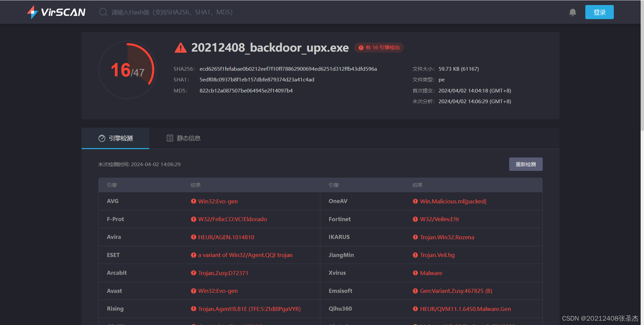Screen dimensions: 644x325
Task: Click the Avast engine name
Action: pos(114,291)
